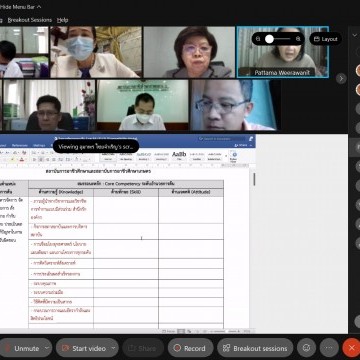Open audio options arrow beside Unmute
Viewport: 360px width, 360px height.
tap(47, 348)
